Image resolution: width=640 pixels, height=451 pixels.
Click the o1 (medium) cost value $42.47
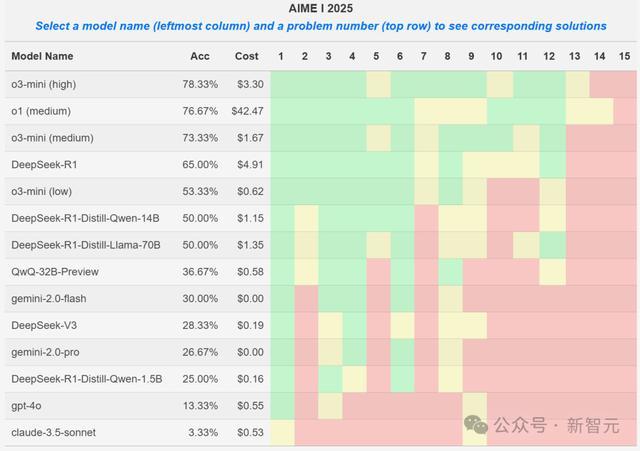(247, 111)
